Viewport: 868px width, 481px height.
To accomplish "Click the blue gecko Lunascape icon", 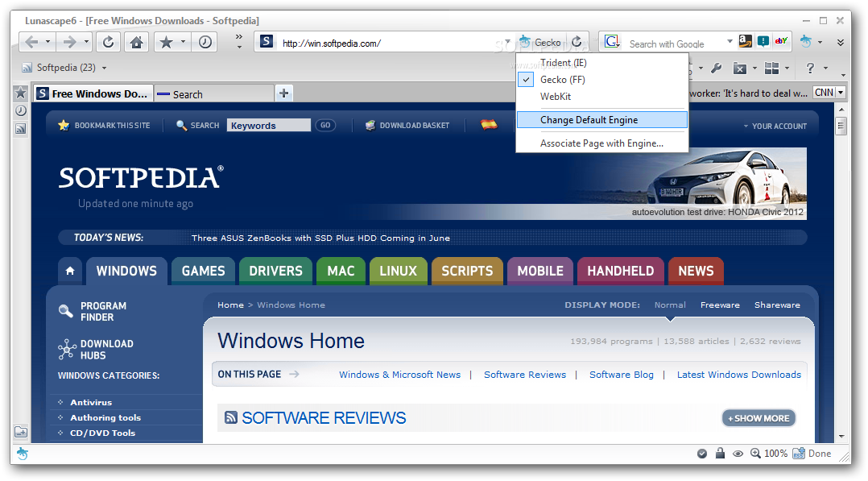I will 806,41.
